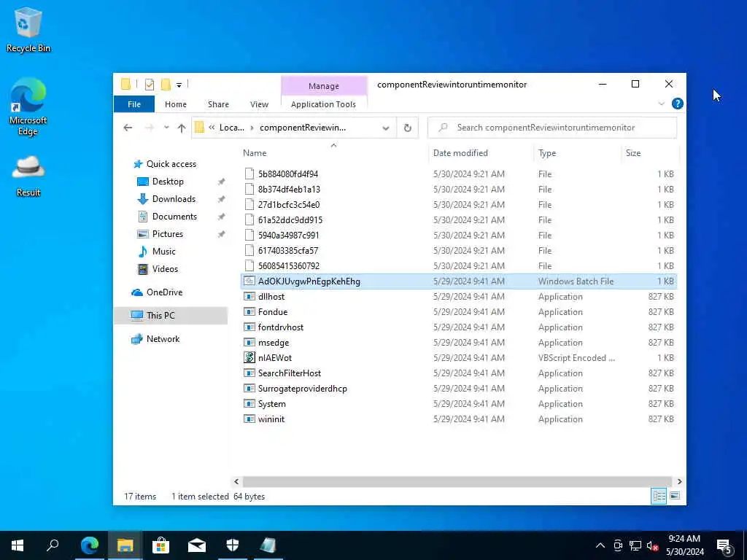Open the muted volume tray icon
747x560 pixels.
[x=653, y=545]
